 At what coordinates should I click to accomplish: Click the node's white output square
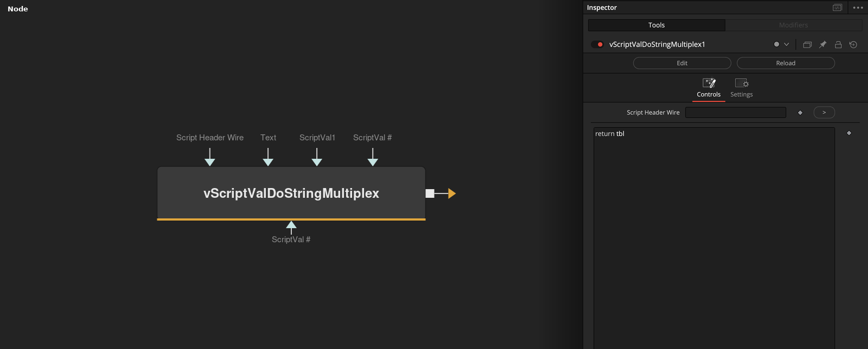click(x=430, y=193)
